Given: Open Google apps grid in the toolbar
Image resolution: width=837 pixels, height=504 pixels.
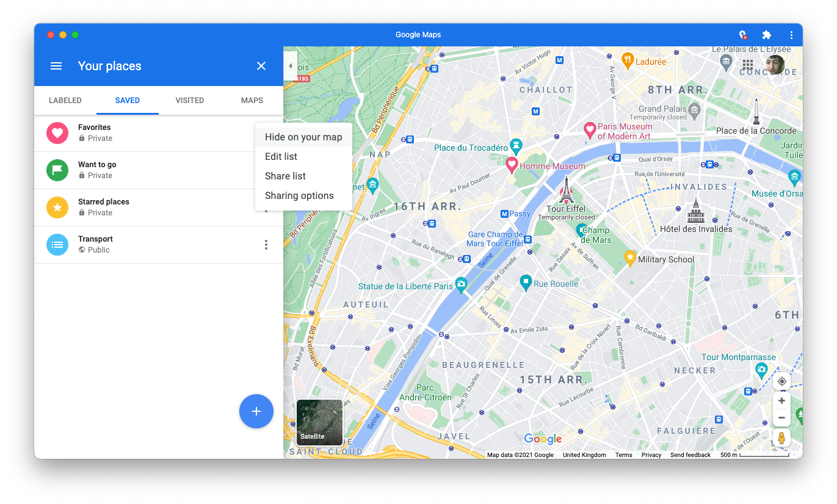Looking at the screenshot, I should (x=747, y=64).
